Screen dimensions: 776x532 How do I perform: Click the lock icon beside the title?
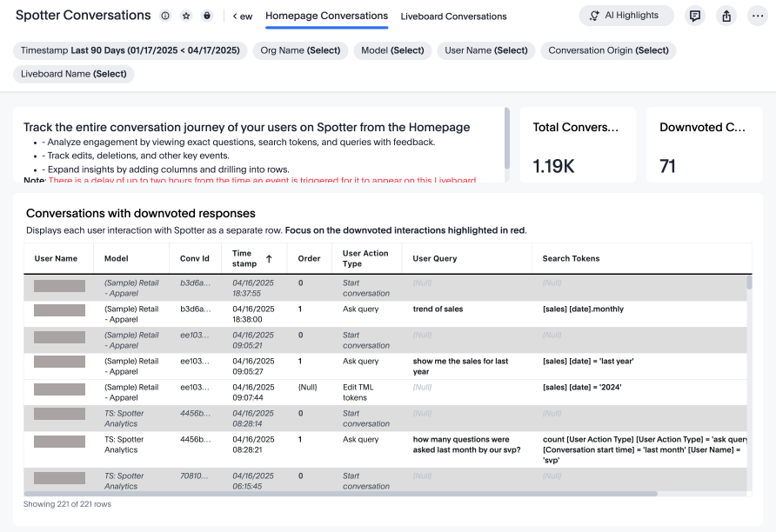click(x=207, y=16)
